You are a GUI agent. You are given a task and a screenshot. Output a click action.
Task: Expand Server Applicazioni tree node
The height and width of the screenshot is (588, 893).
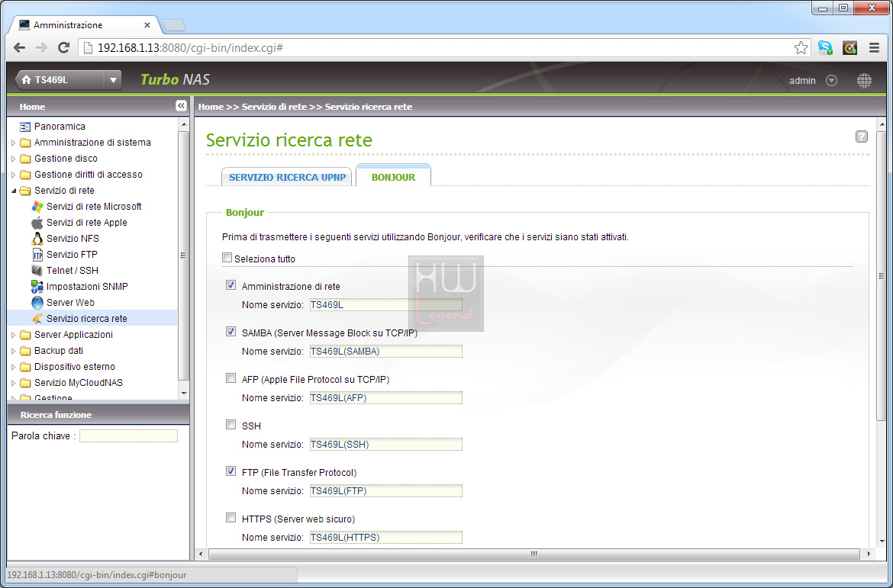[14, 335]
